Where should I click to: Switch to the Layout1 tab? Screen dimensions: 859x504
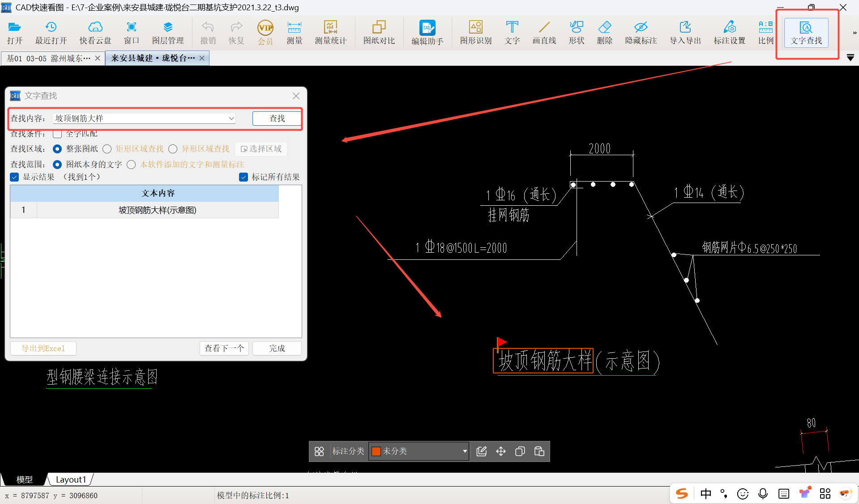point(70,479)
